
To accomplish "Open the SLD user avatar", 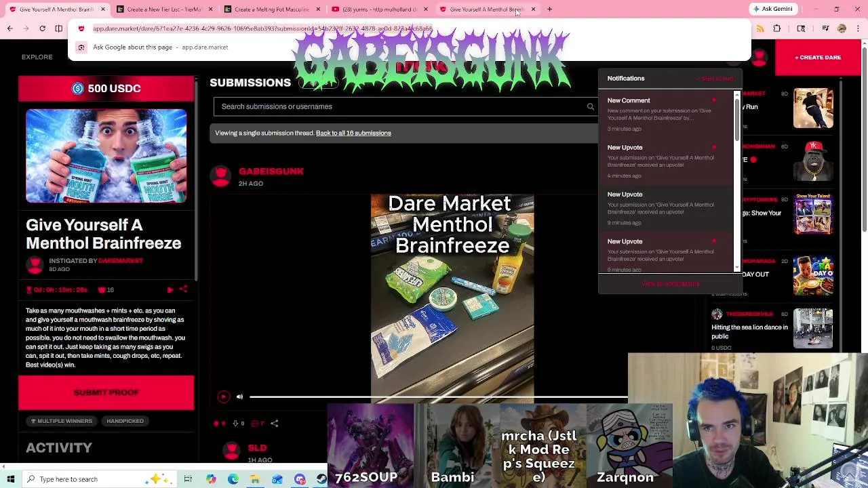I will tap(231, 451).
